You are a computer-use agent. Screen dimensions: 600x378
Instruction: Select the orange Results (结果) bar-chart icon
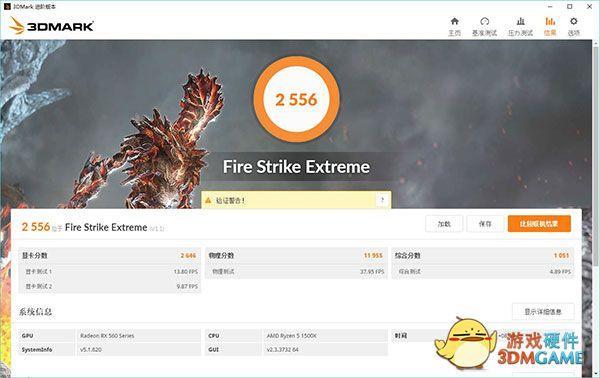pos(550,21)
